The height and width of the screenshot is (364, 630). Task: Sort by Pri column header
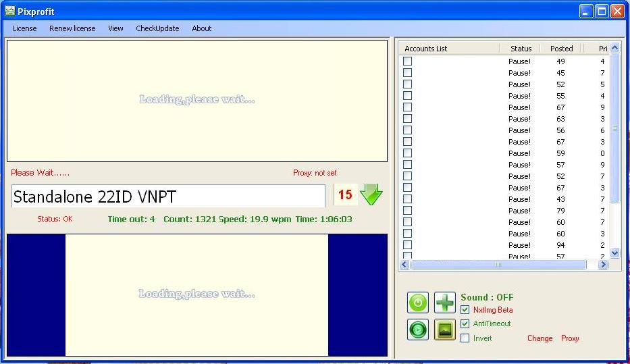point(598,49)
